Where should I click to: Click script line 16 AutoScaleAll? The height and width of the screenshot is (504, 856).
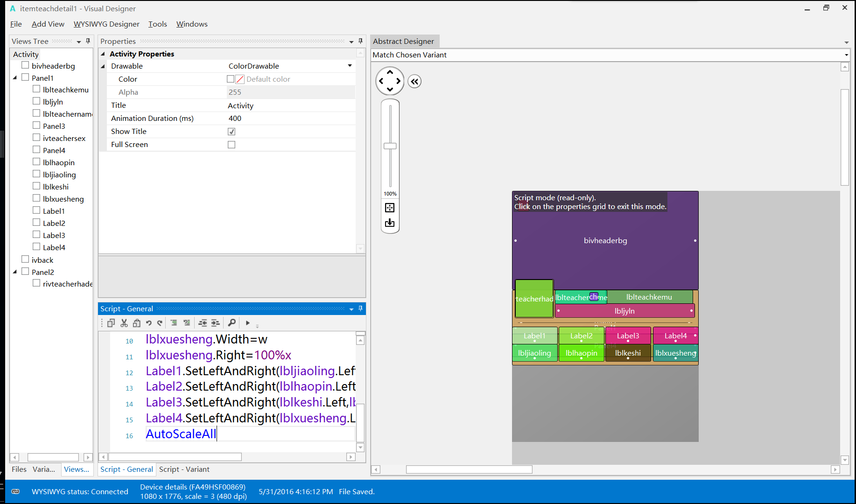click(181, 434)
